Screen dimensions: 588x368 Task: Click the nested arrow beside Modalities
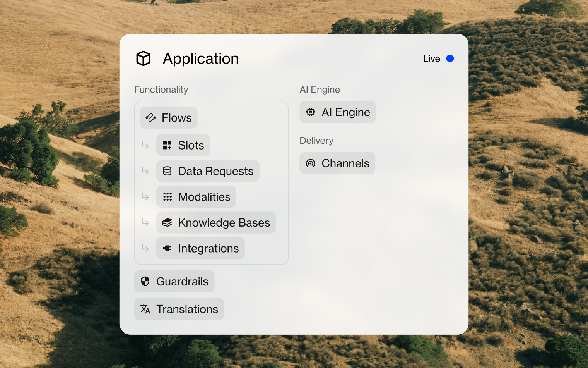pos(145,197)
